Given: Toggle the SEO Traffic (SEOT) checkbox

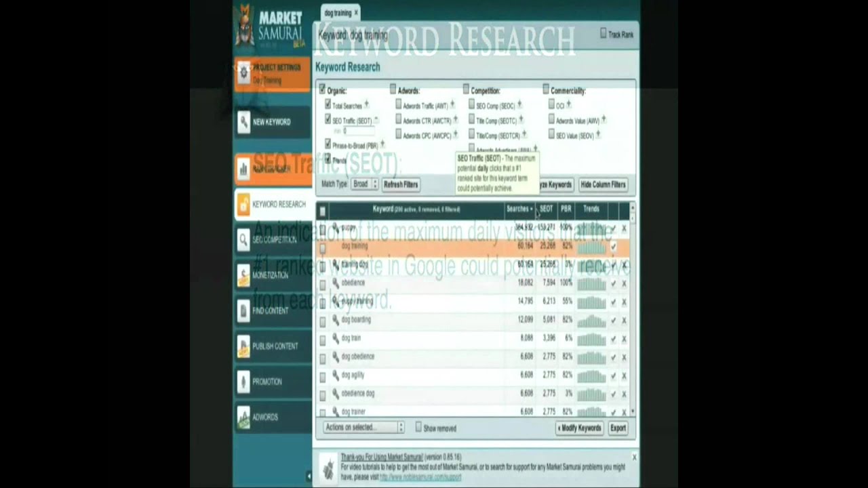Looking at the screenshot, I should (x=328, y=120).
